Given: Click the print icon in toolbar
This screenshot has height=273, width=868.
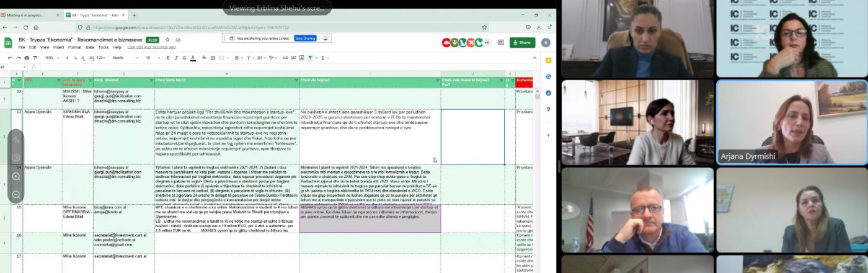Looking at the screenshot, I should [x=27, y=58].
